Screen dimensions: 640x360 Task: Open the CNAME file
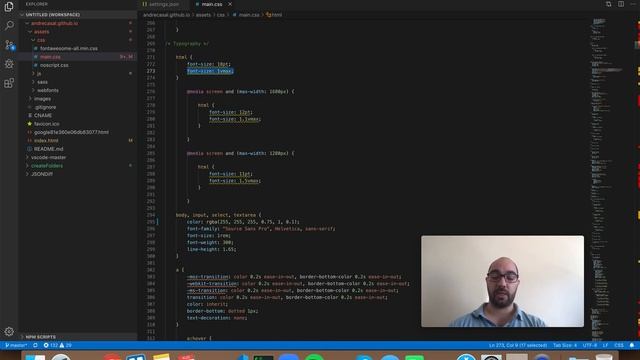(42, 116)
